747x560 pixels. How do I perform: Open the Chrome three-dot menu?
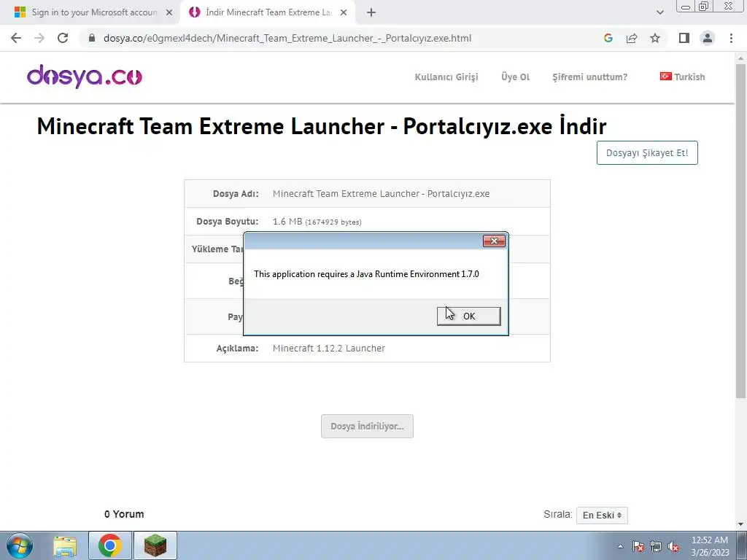point(731,38)
